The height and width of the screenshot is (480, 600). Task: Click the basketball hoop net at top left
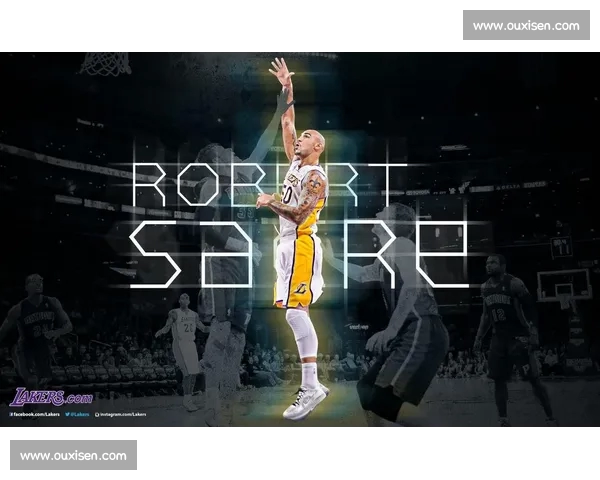coord(105,64)
